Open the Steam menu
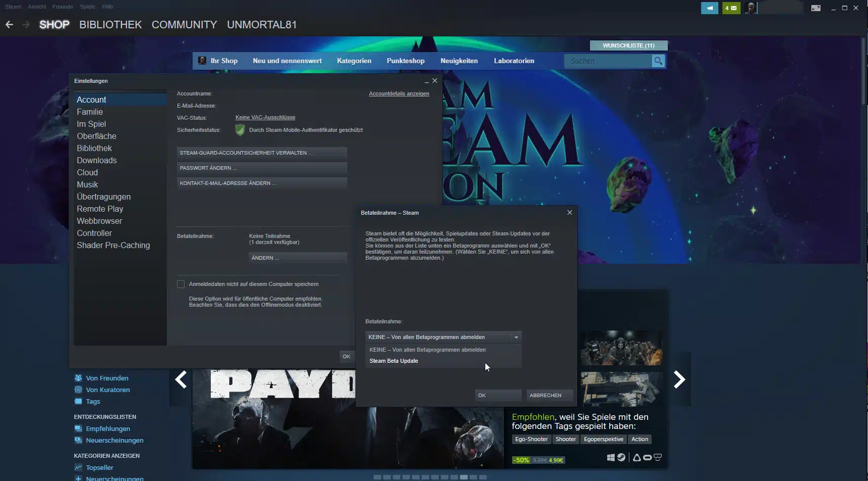 click(13, 7)
